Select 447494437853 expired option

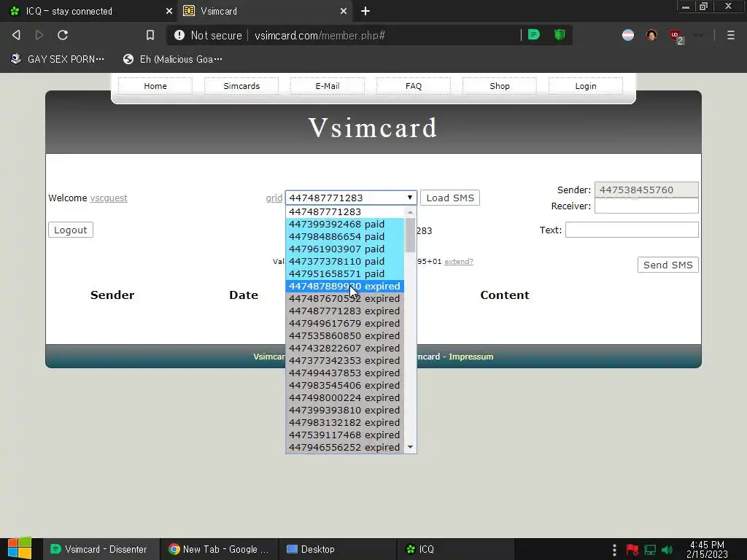(345, 373)
